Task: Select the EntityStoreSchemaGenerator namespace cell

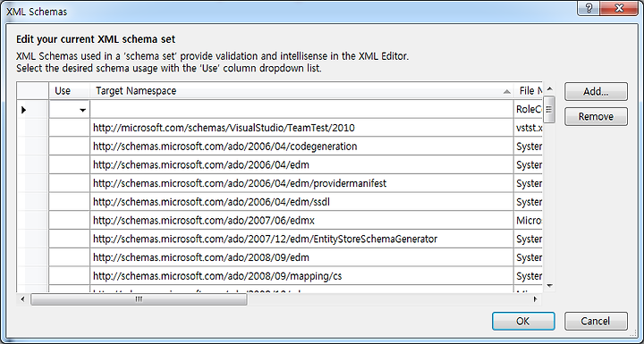Action: pos(302,239)
